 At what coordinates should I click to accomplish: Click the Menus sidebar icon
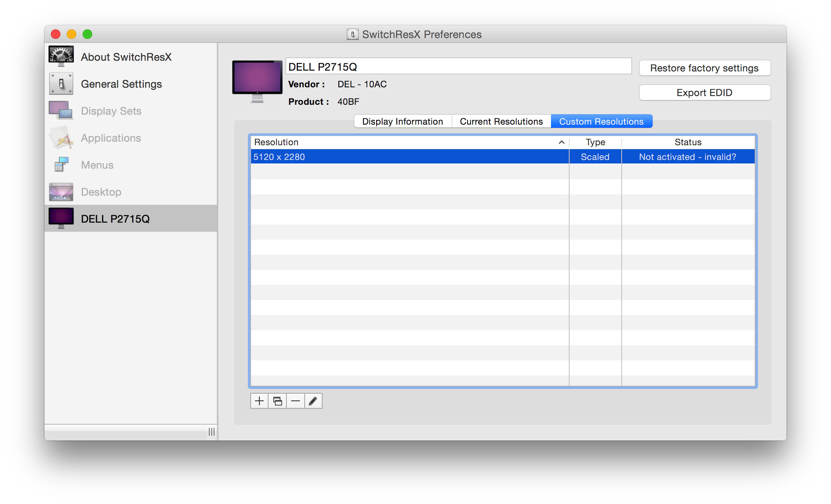pos(61,165)
